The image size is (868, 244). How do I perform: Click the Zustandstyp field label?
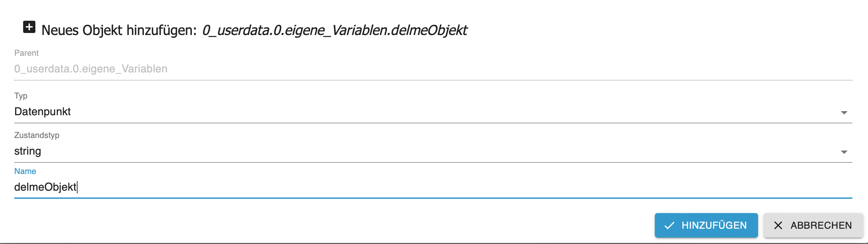click(37, 135)
